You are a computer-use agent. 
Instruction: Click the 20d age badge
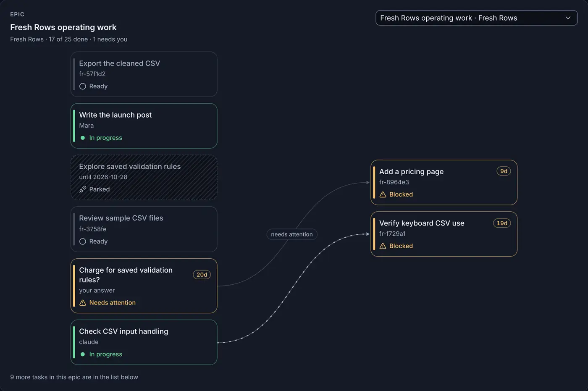tap(202, 275)
